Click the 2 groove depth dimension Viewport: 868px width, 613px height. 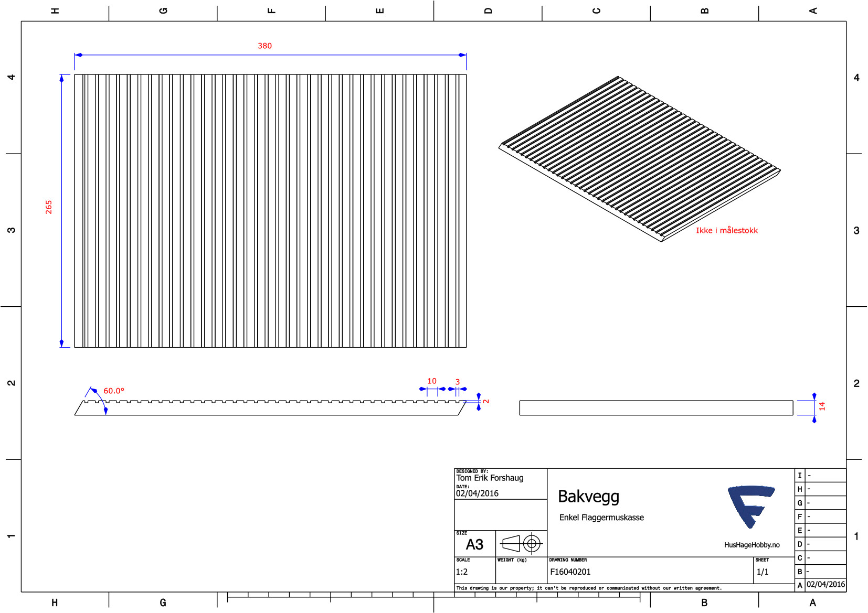pyautogui.click(x=486, y=401)
